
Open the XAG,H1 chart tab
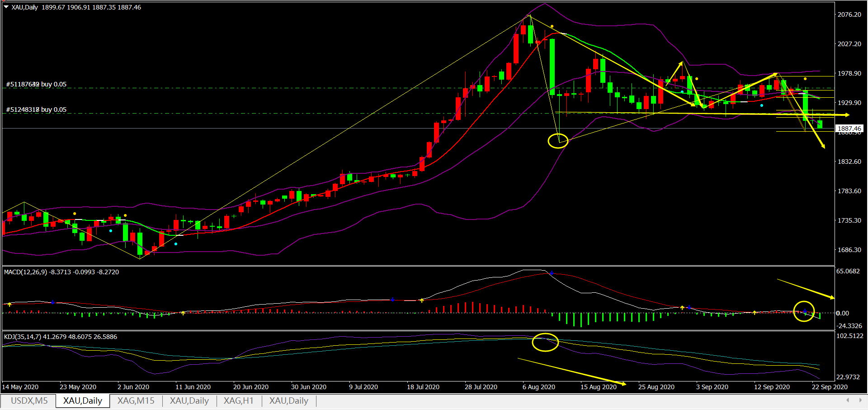click(239, 401)
